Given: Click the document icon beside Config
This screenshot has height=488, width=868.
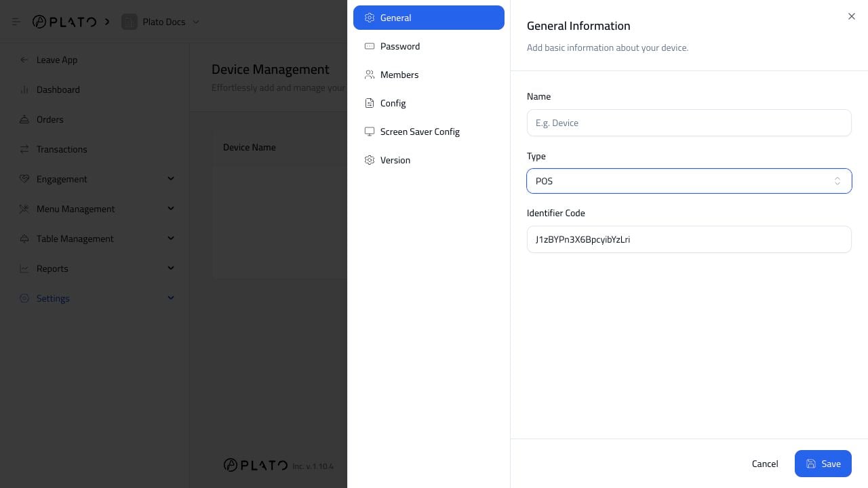Looking at the screenshot, I should coord(370,103).
